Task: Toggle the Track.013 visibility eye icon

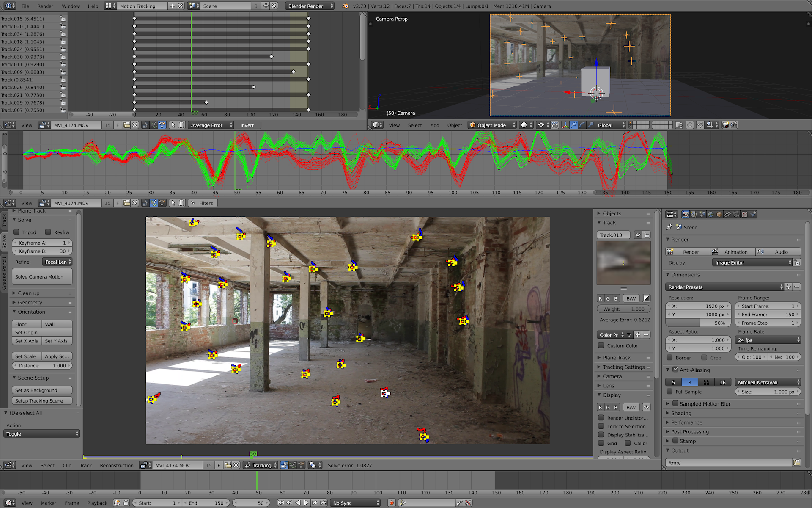Action: (x=638, y=235)
